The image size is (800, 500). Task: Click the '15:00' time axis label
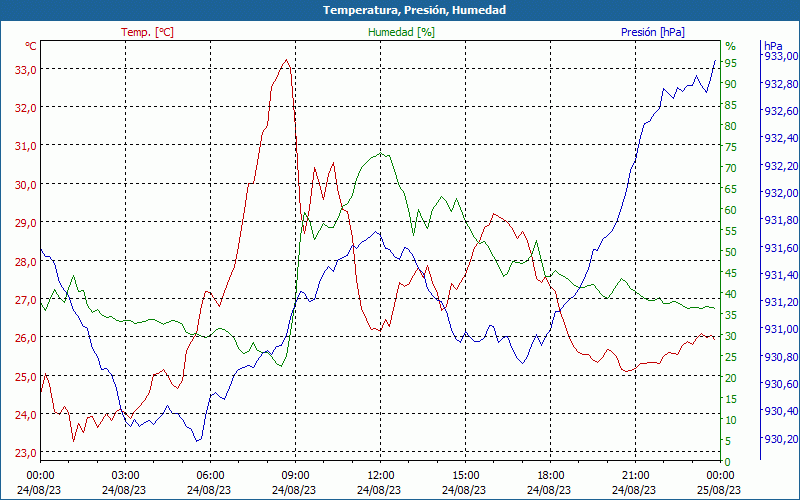pyautogui.click(x=465, y=476)
